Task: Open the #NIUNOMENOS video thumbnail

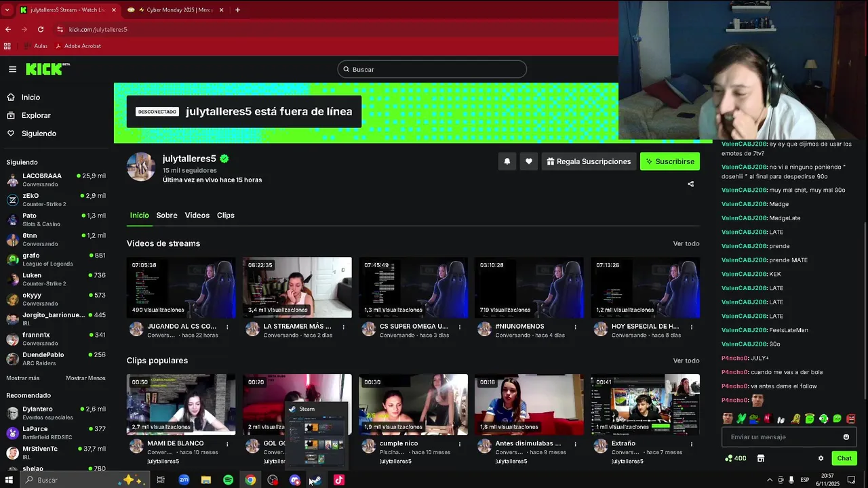Action: click(529, 287)
